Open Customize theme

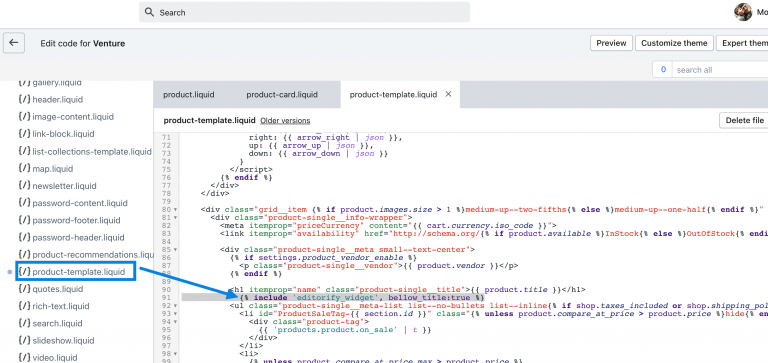point(674,43)
